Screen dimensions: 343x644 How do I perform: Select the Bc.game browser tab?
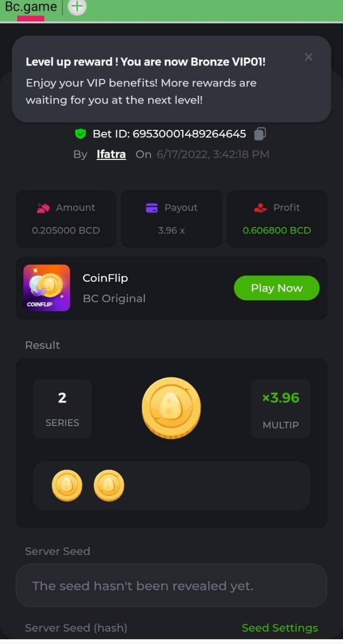coord(31,8)
